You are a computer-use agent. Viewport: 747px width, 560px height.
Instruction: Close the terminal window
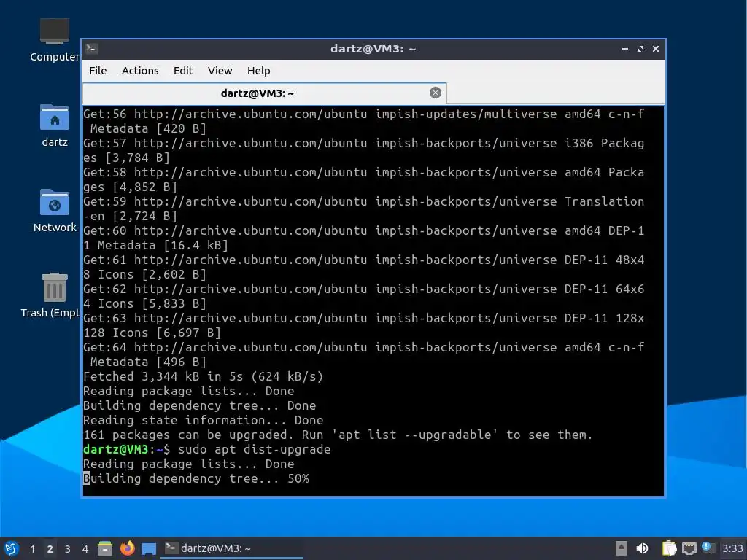pyautogui.click(x=656, y=49)
